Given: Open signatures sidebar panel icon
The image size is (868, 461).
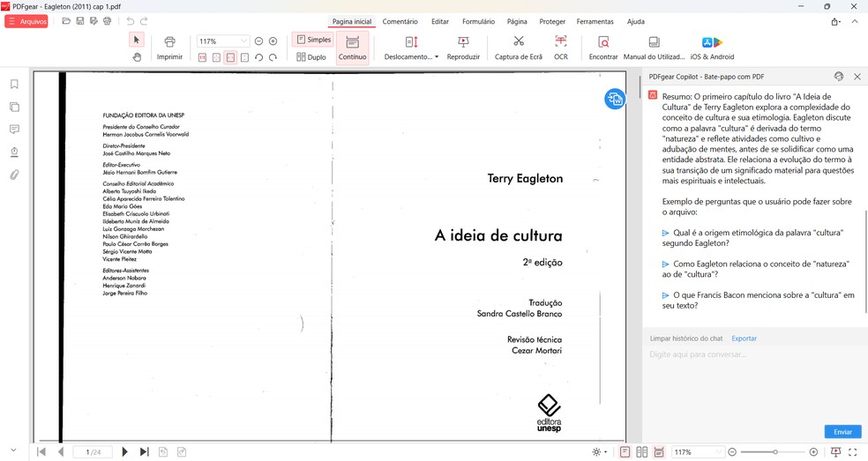Looking at the screenshot, I should click(x=14, y=152).
